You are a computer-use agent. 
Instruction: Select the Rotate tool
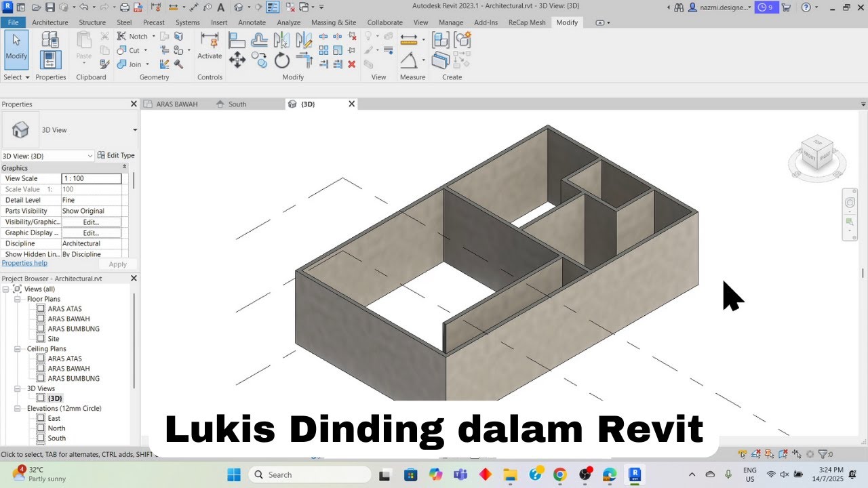click(x=282, y=60)
